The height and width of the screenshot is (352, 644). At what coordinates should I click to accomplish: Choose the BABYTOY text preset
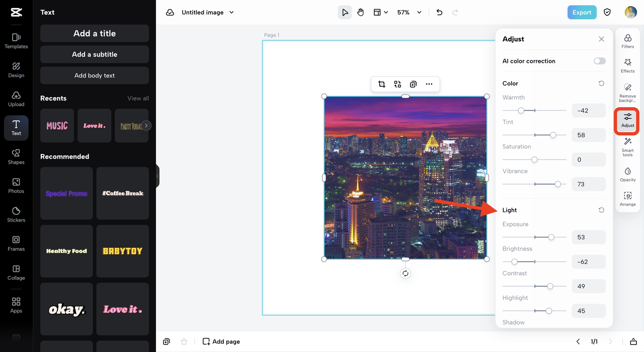tap(123, 251)
